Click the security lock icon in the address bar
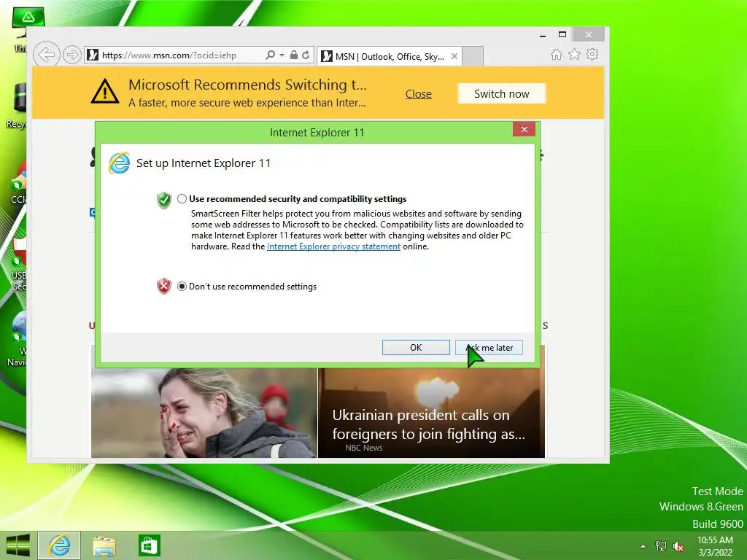The image size is (747, 560). tap(294, 55)
